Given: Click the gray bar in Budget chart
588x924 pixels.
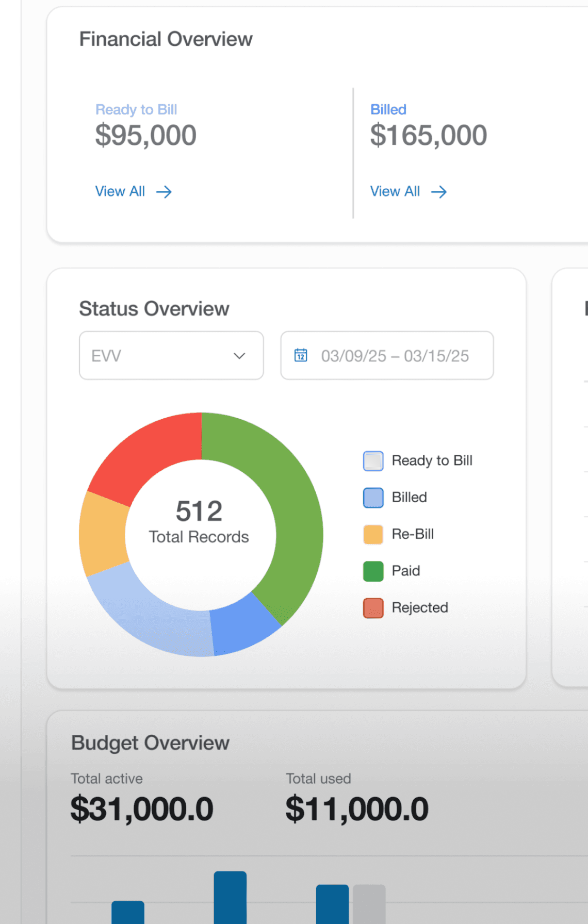Looking at the screenshot, I should click(369, 904).
